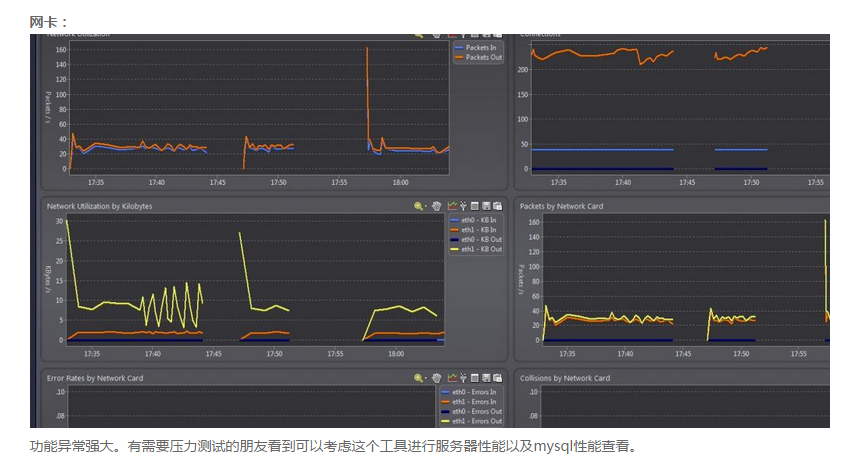The height and width of the screenshot is (470, 858).
Task: Click copy export icon in Kilobytes panel
Action: click(497, 206)
